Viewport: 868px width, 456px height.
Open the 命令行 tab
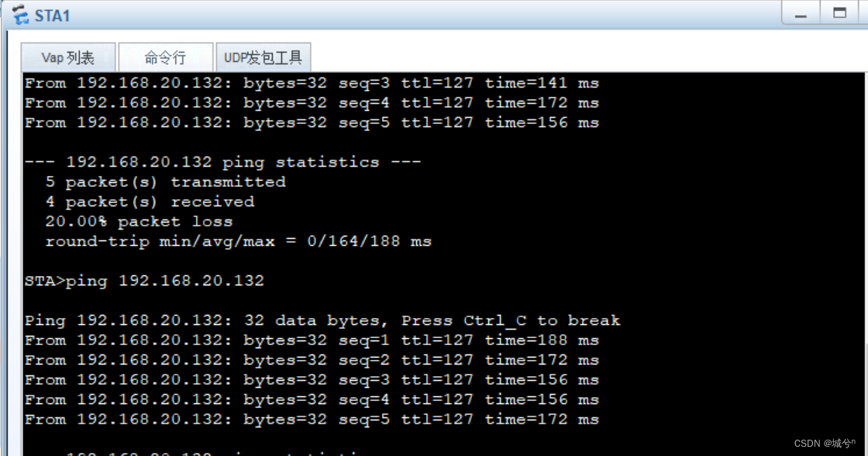pos(165,56)
